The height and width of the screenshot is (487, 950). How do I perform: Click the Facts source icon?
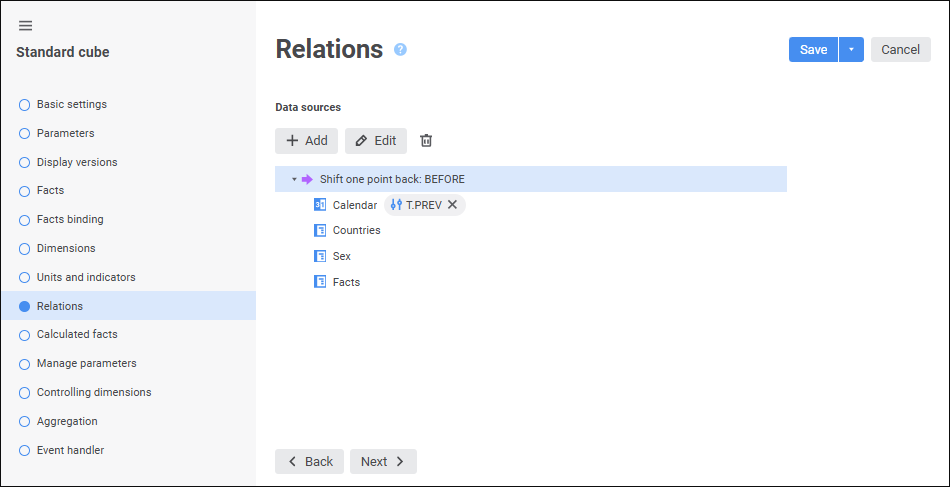[320, 282]
